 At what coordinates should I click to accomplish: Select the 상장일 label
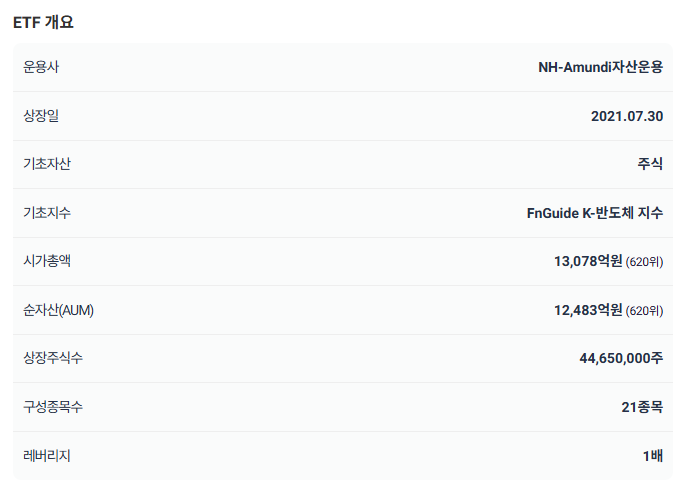41,116
